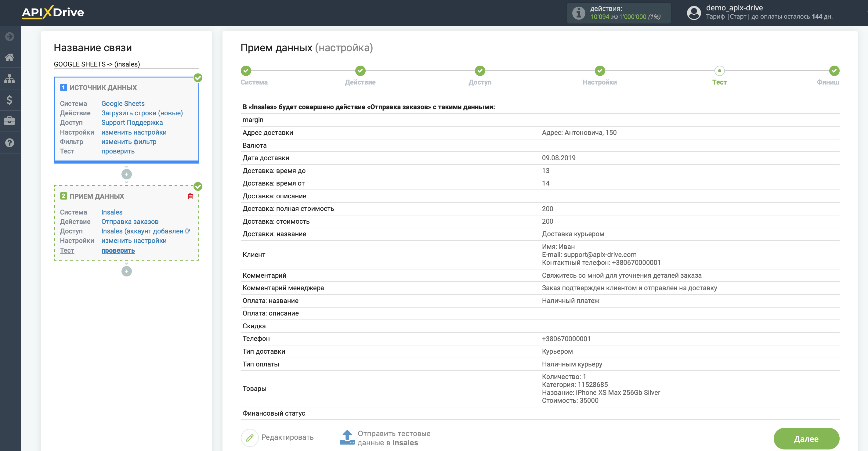Image resolution: width=868 pixels, height=451 pixels.
Task: Click the Клиент row label
Action: (254, 255)
